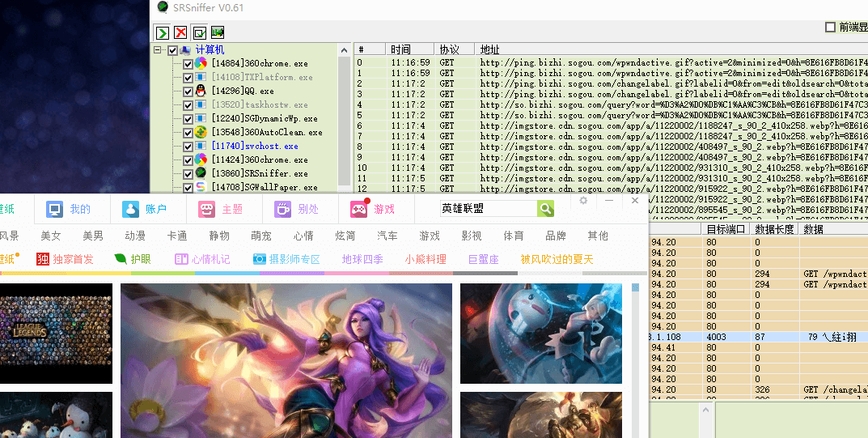Uncheck the taskhostw.exe checkbox
The width and height of the screenshot is (868, 438).
coord(188,105)
